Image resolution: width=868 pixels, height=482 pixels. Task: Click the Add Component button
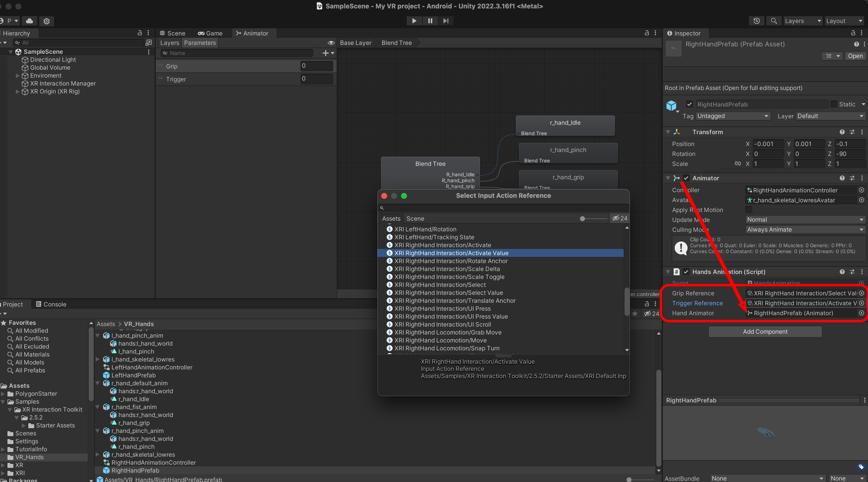pyautogui.click(x=765, y=332)
